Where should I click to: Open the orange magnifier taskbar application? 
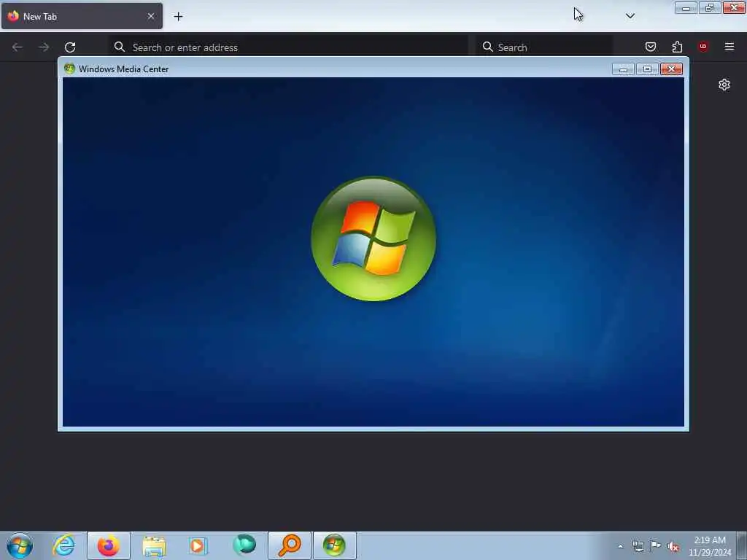tap(289, 545)
